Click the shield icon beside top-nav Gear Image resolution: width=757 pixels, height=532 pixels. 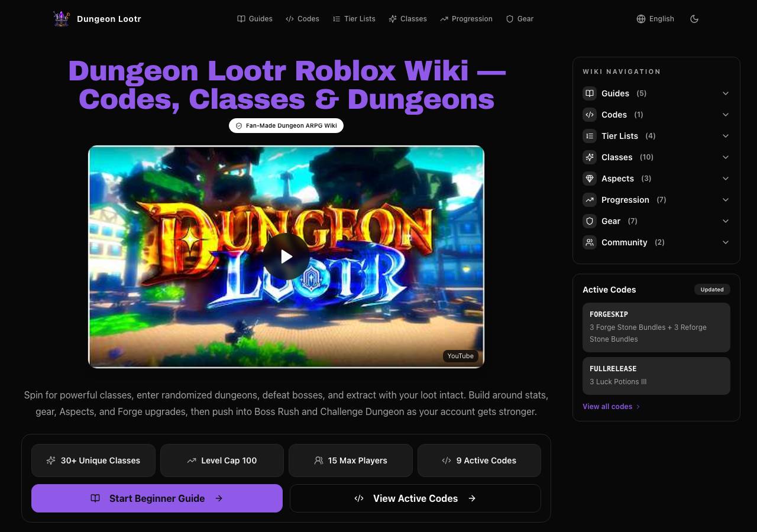510,19
